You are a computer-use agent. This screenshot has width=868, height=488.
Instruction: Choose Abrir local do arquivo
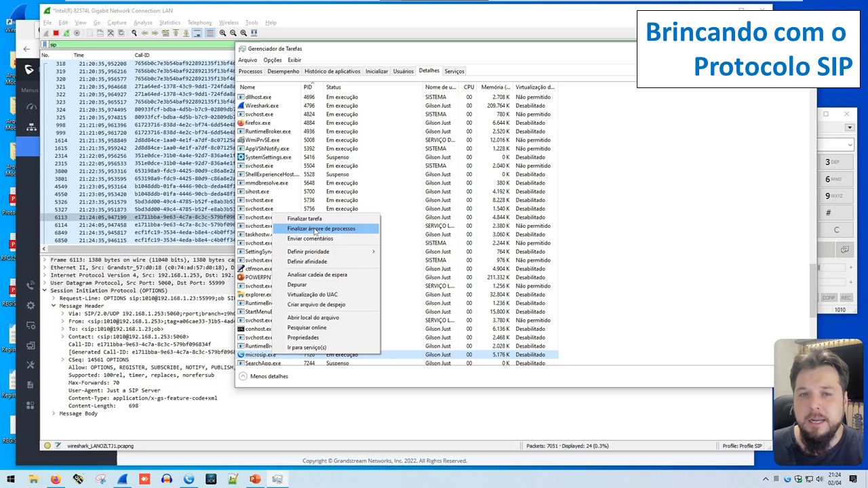click(x=313, y=317)
